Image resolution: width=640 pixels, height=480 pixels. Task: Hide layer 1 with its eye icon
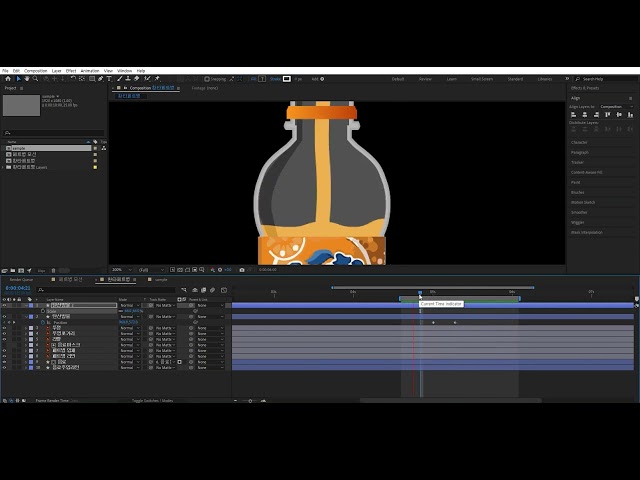tap(4, 305)
